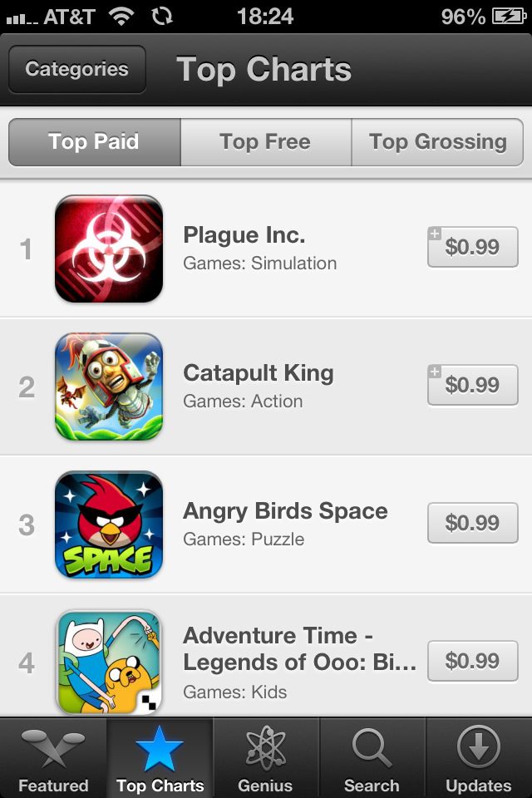Buy Angry Birds Space for $0.99
532x798 pixels.
473,523
